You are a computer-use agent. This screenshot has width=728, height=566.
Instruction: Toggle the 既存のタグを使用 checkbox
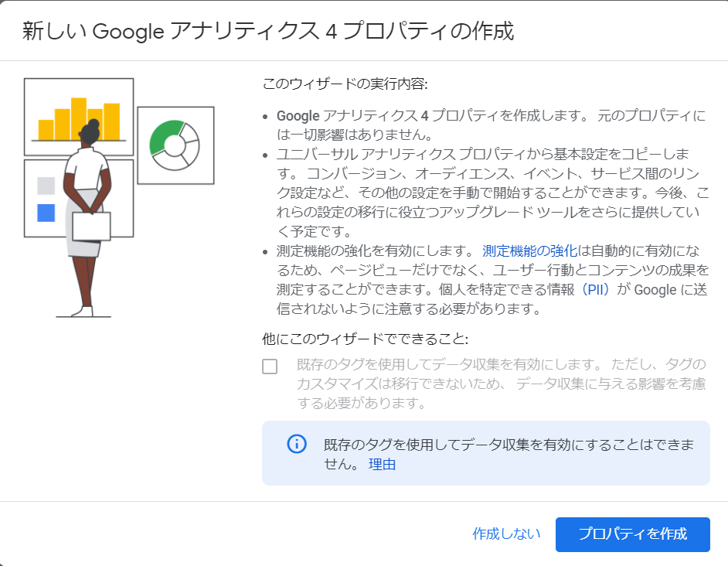270,367
